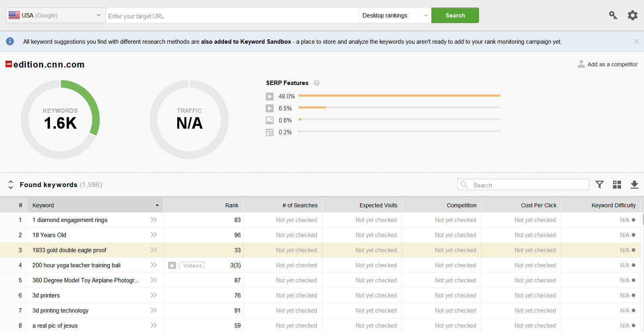This screenshot has height=332, width=644.
Task: Close the Keyword Sandbox info banner
Action: [636, 41]
